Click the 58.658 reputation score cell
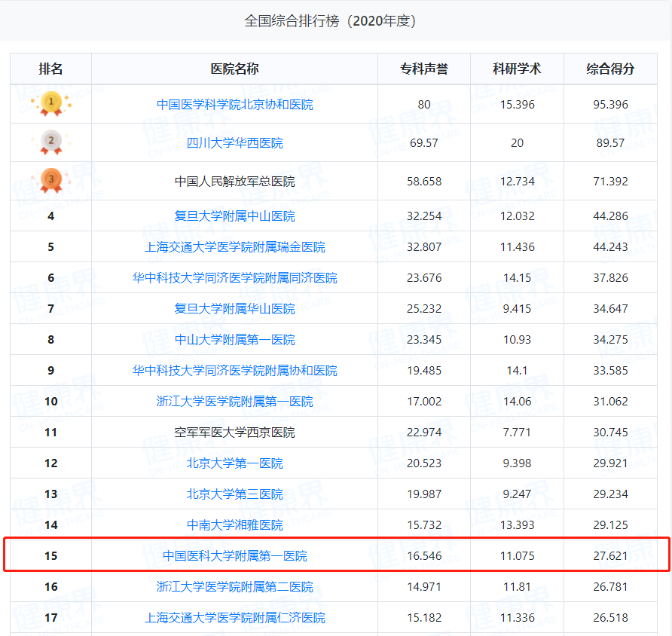672x636 pixels. [x=424, y=182]
